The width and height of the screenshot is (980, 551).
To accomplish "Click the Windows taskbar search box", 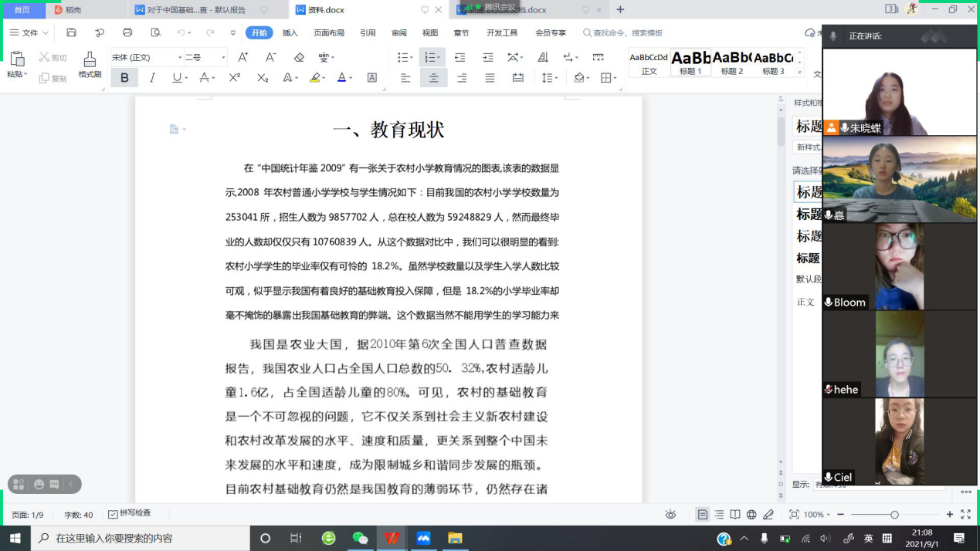I will coord(139,538).
